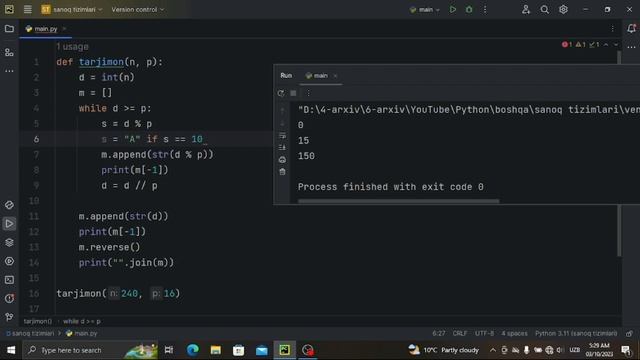Screen dimensions: 640x360
Task: Open the main run configuration dropdown
Action: tap(425, 9)
